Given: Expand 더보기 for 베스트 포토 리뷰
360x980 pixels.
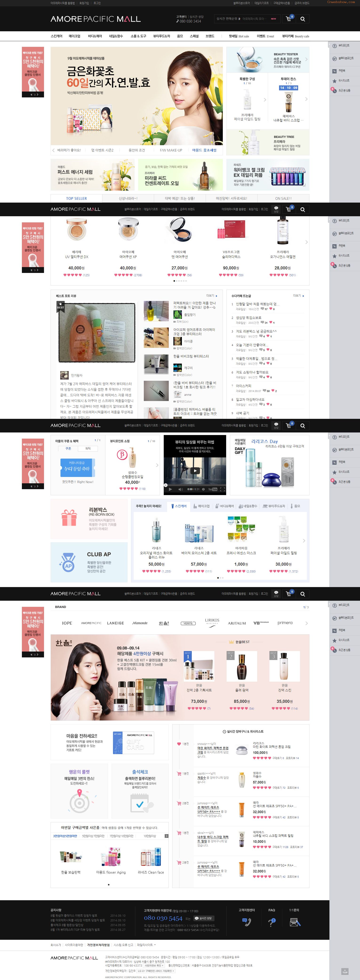Looking at the screenshot, I should (x=212, y=295).
